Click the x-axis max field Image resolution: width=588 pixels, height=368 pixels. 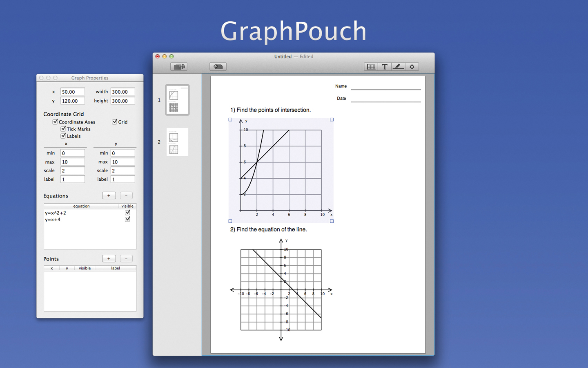[x=73, y=162]
